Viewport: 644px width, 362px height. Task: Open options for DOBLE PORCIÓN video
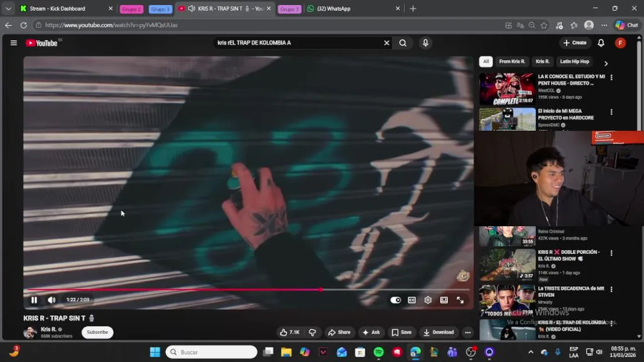pos(611,253)
